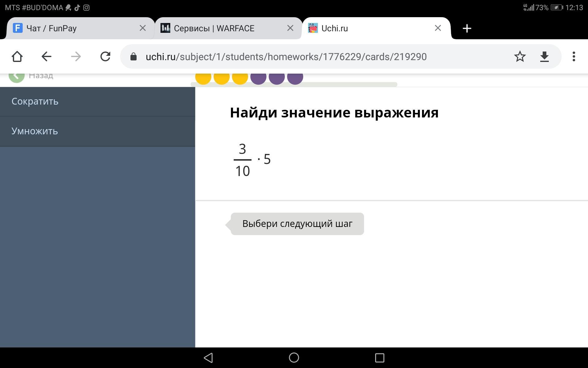
Task: Tap the download page icon
Action: coord(544,57)
